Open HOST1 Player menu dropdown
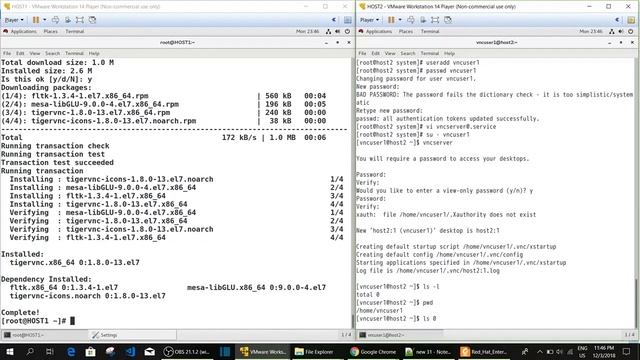Image resolution: width=640 pixels, height=360 pixels. (x=14, y=20)
